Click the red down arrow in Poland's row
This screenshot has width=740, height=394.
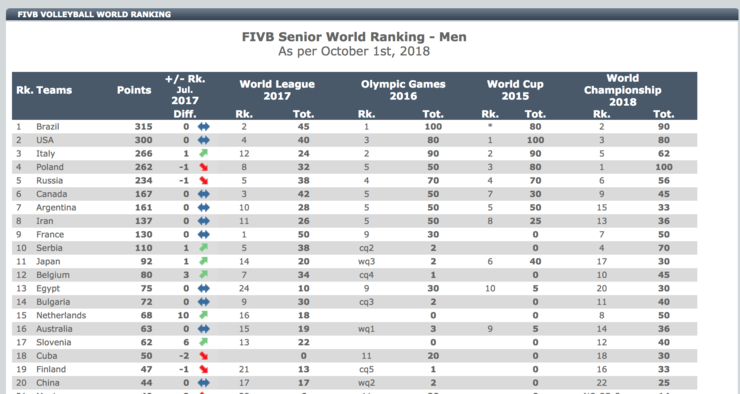pyautogui.click(x=203, y=167)
